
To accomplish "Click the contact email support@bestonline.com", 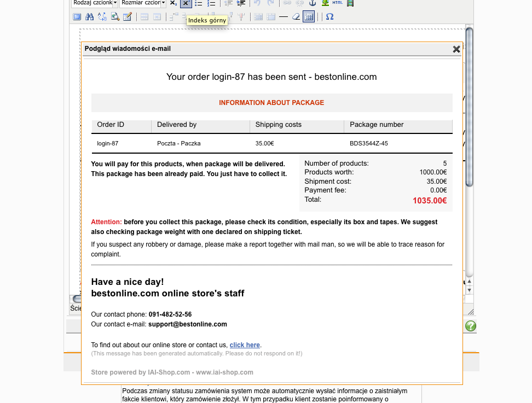I will point(188,324).
